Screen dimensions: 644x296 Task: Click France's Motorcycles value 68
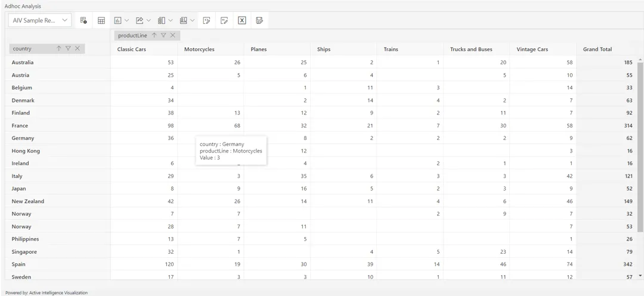237,126
